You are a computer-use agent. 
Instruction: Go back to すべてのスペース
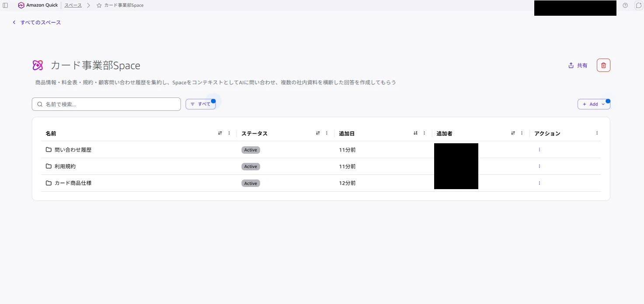[37, 22]
